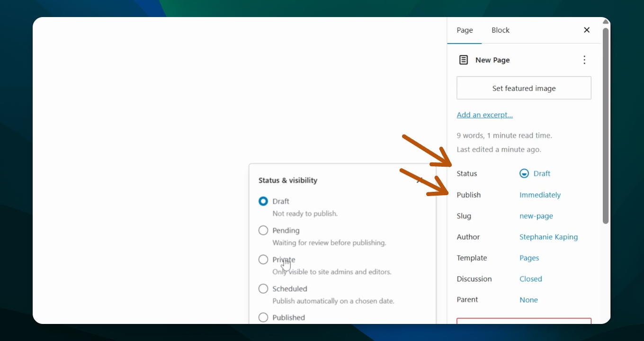Open the Publish date set to Immediately

(x=540, y=195)
